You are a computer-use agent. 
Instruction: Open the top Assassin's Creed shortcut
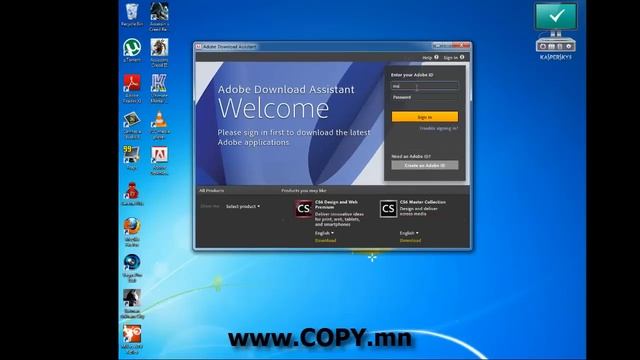click(159, 16)
